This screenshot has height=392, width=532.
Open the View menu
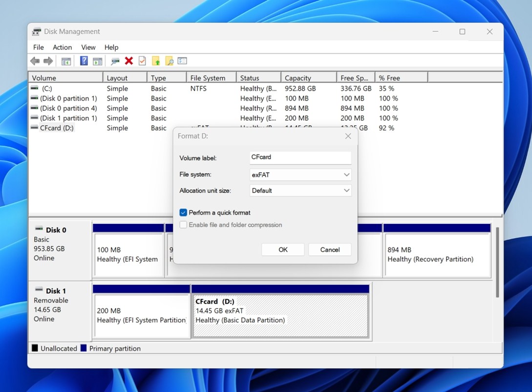[88, 47]
